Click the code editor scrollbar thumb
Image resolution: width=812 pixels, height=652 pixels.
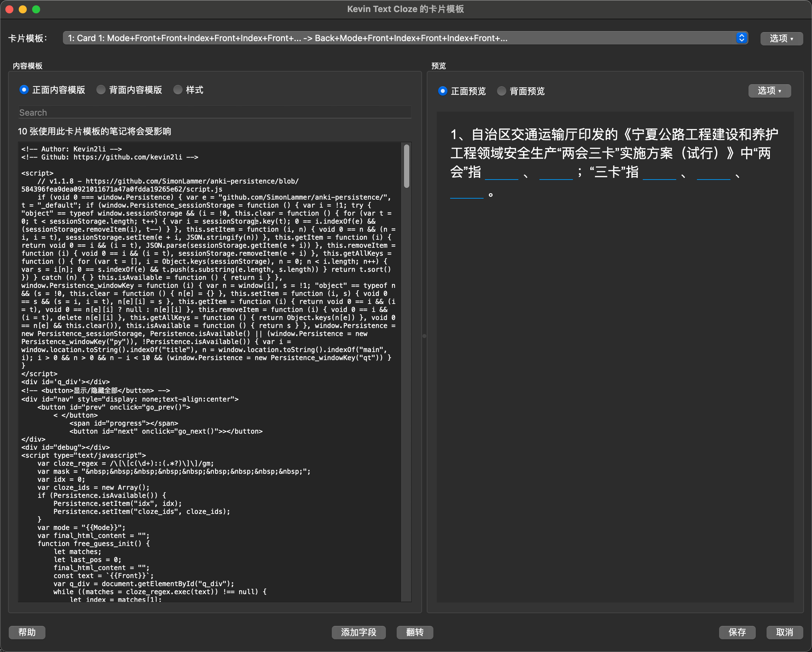click(x=406, y=166)
